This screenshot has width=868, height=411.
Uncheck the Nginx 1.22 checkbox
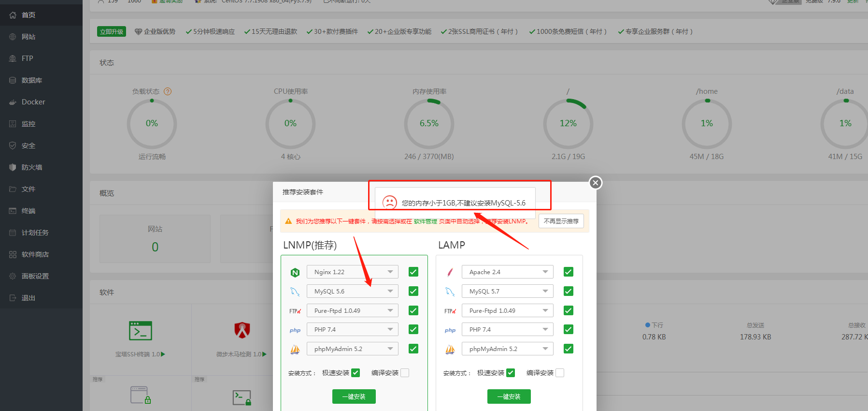point(413,272)
